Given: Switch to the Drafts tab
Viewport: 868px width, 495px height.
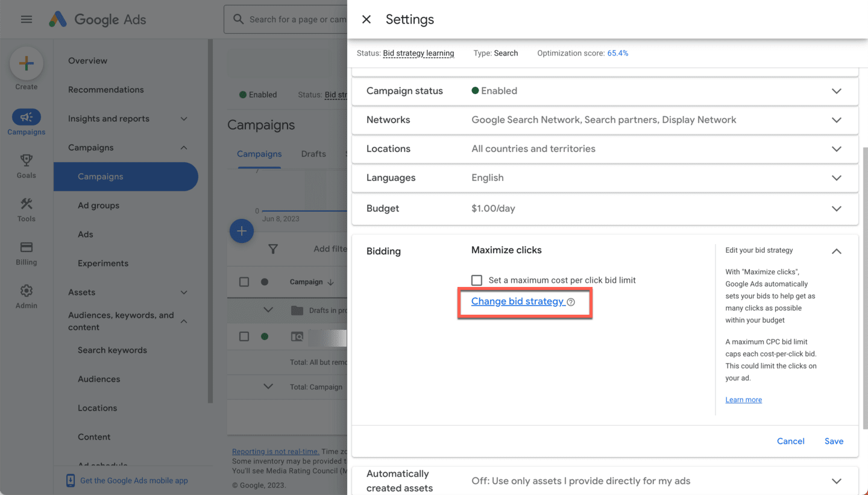Looking at the screenshot, I should (x=313, y=154).
